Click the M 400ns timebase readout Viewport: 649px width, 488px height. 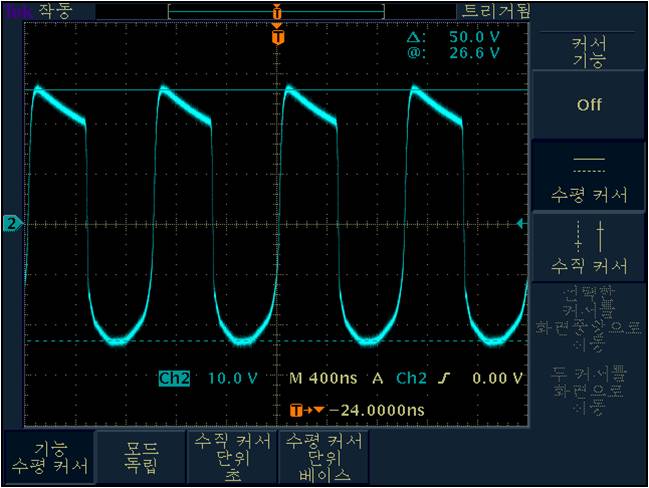click(323, 378)
